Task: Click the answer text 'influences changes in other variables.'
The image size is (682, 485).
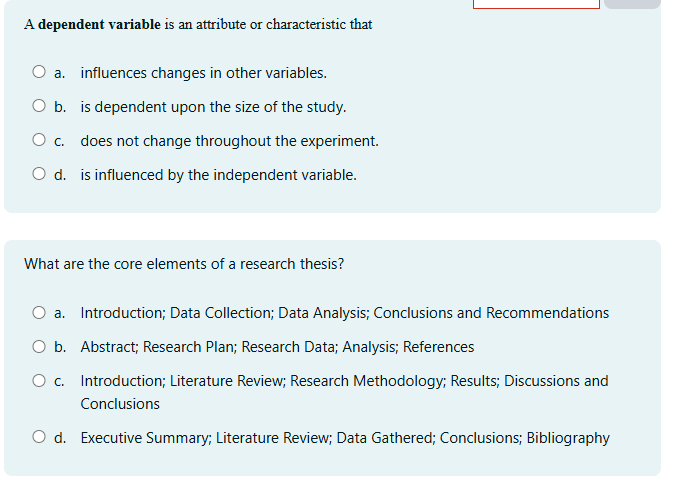Action: [x=203, y=73]
